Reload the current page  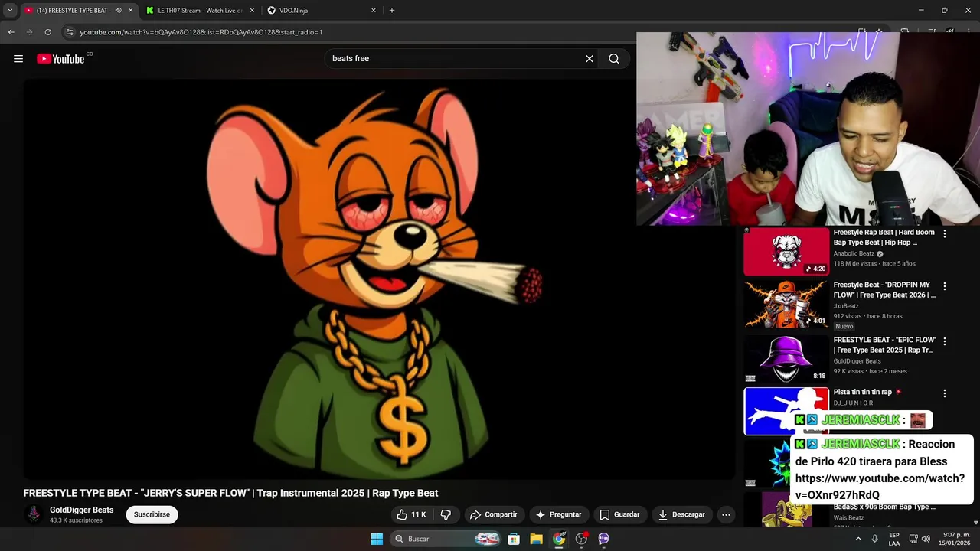pyautogui.click(x=47, y=32)
